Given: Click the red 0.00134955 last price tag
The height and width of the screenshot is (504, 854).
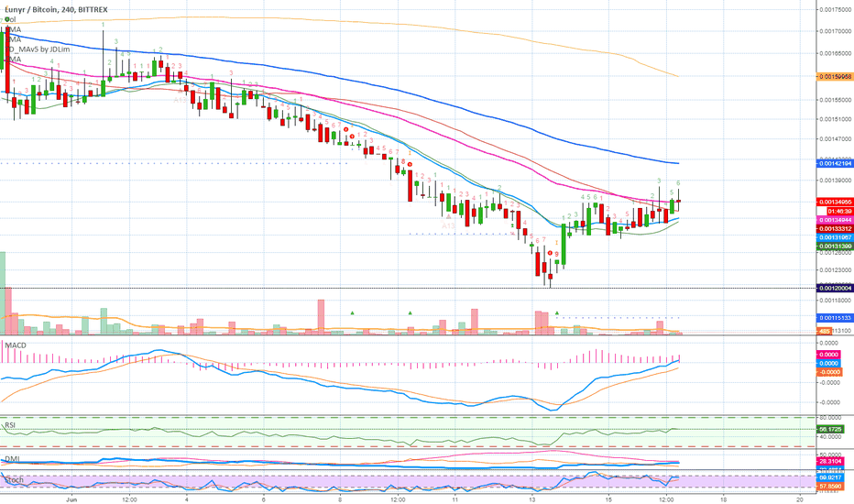Looking at the screenshot, I should pos(835,203).
